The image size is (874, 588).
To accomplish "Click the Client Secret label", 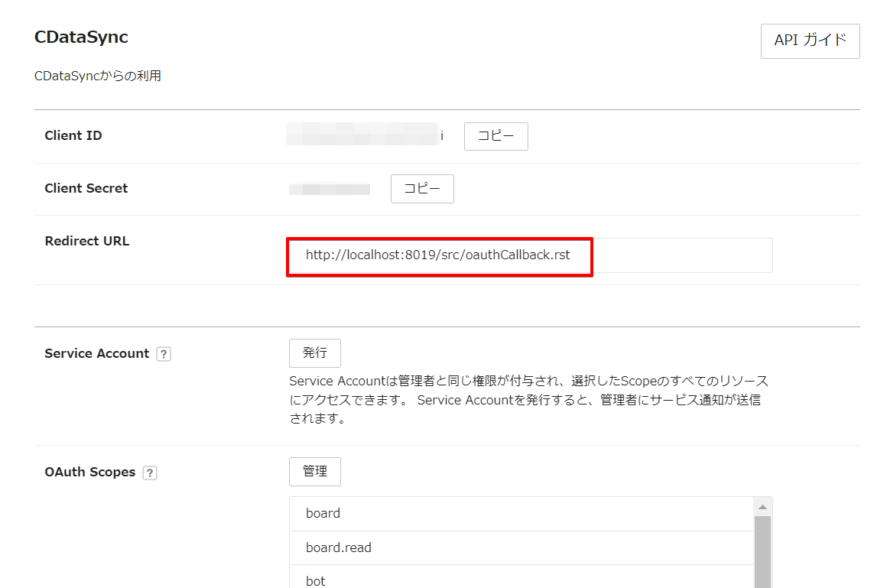I will pos(86,188).
